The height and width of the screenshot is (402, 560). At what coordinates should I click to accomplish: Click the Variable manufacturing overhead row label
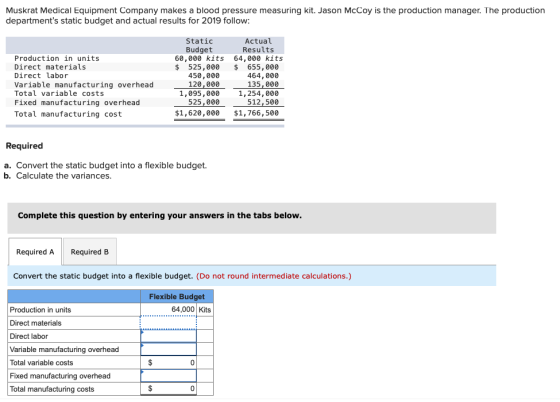point(64,350)
